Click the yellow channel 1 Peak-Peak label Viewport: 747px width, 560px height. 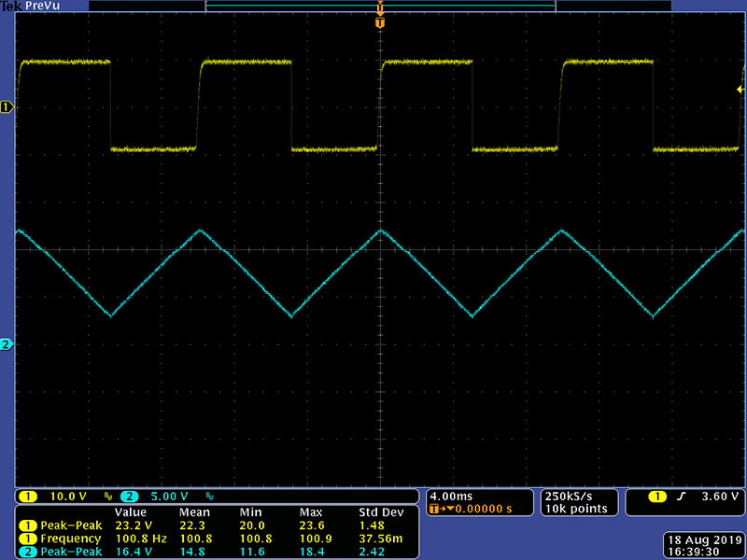pos(72,525)
